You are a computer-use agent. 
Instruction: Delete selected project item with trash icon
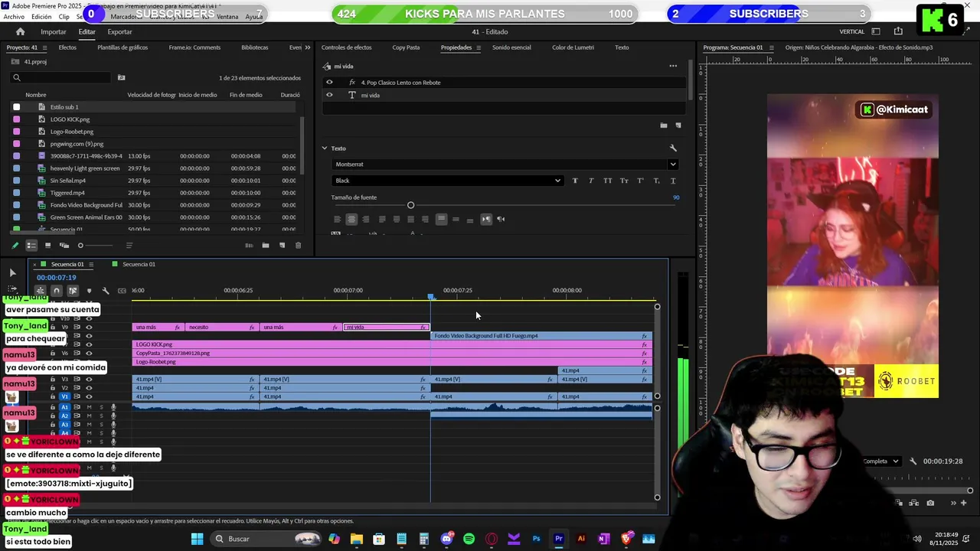pyautogui.click(x=298, y=246)
